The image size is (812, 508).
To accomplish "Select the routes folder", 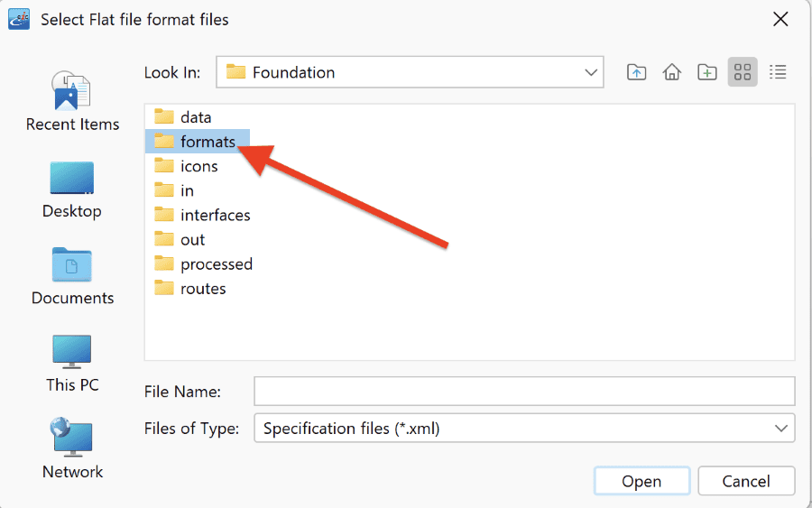I will coord(190,289).
